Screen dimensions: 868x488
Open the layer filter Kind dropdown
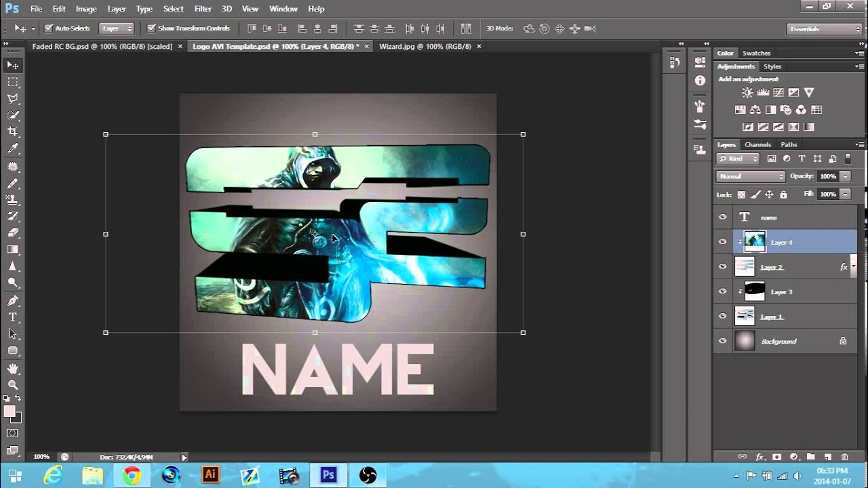coord(738,159)
